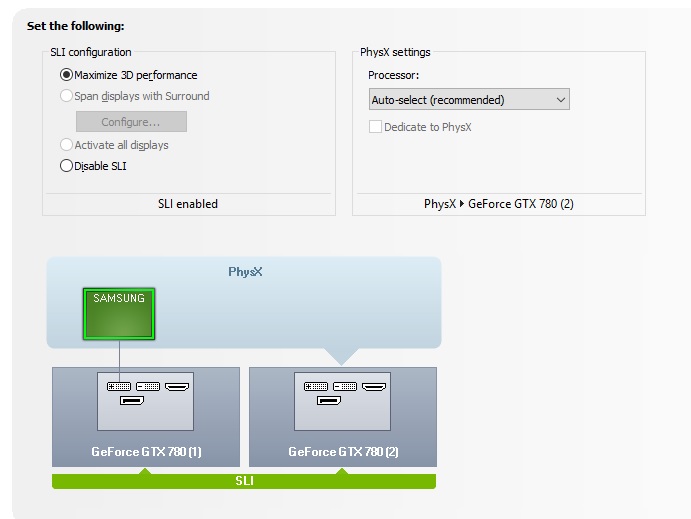Image resolution: width=691 pixels, height=519 pixels.
Task: Click DisplayPort icon on GTX 780 (1)
Action: 132,400
